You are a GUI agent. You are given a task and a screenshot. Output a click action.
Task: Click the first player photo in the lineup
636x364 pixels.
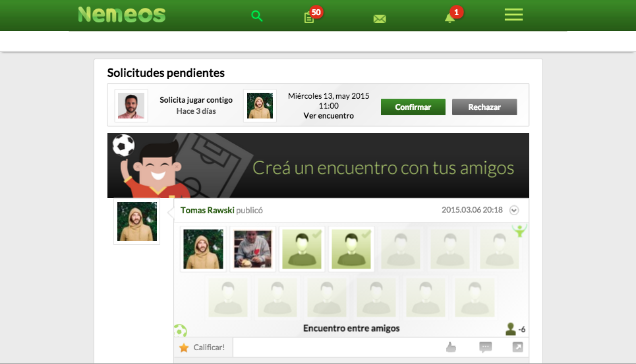point(203,249)
